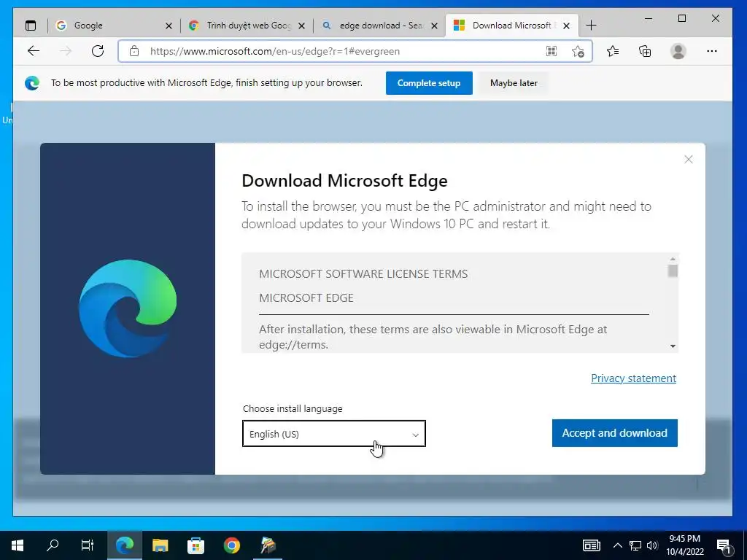Click license terms scroll down arrow
Screen dimensions: 747x560
(673, 346)
